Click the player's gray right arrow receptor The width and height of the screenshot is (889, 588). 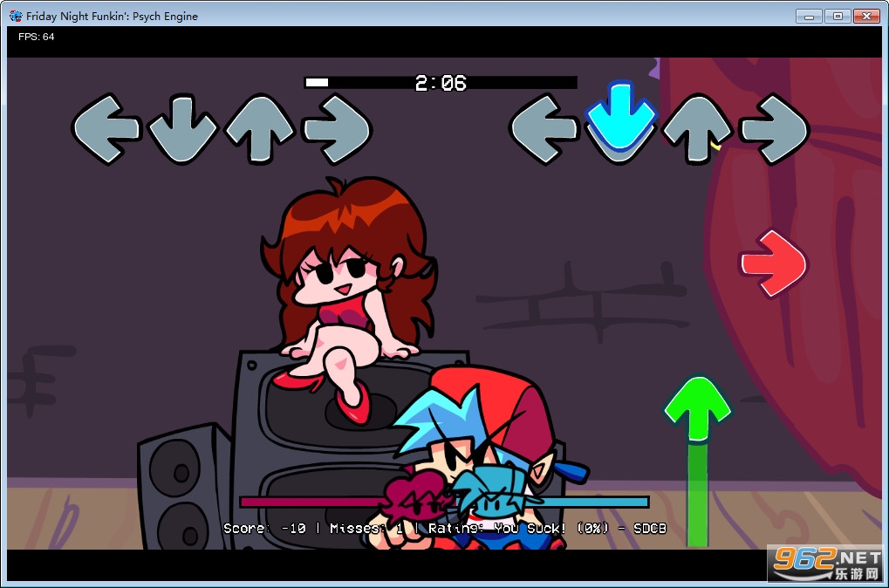776,129
